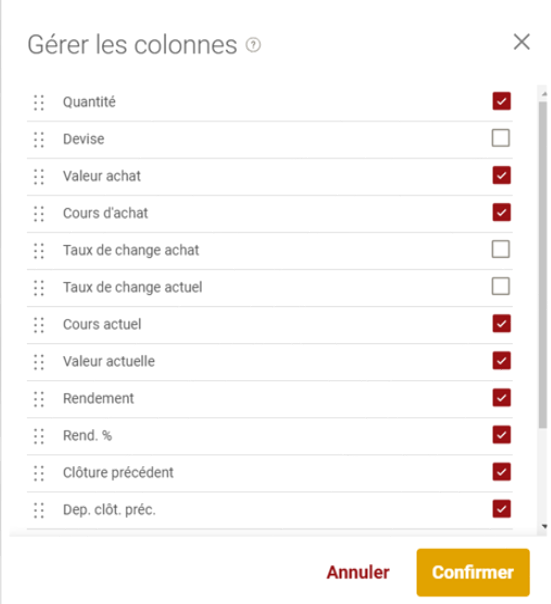Viewport: 551px width, 604px height.
Task: Click the column list vertical scrollbar thumb
Action: pyautogui.click(x=543, y=265)
